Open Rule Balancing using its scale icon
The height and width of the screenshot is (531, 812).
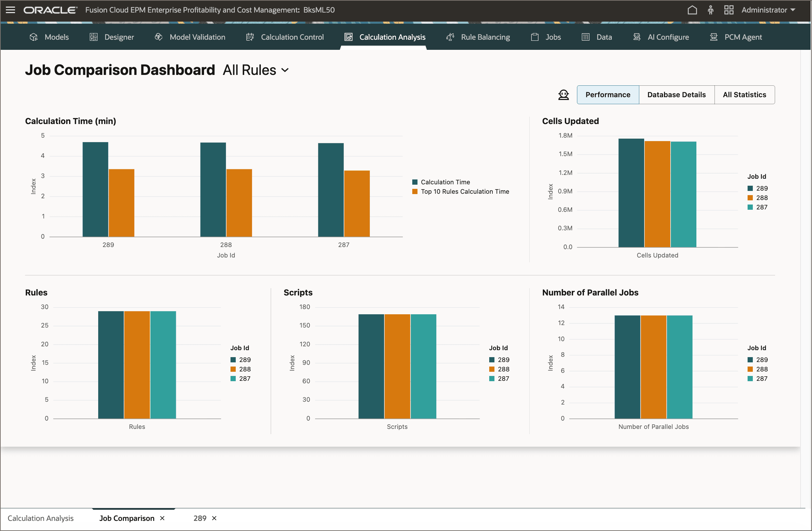[x=450, y=37]
